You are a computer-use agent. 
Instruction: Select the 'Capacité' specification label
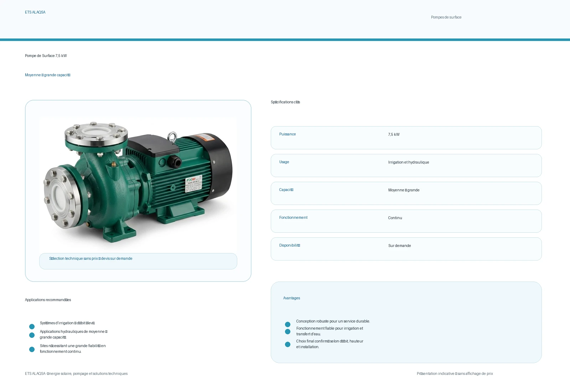coord(286,190)
